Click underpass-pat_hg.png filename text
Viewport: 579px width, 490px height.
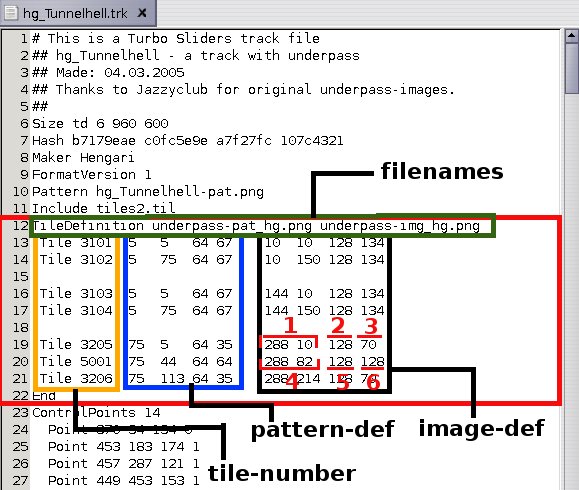pyautogui.click(x=232, y=226)
